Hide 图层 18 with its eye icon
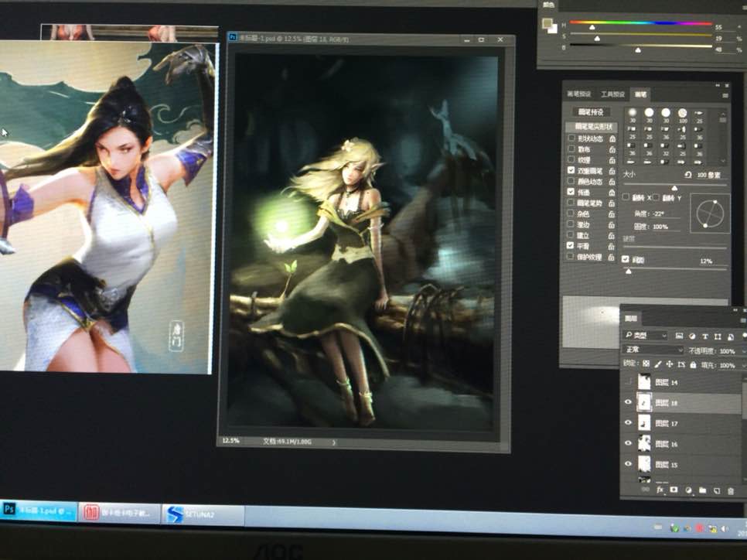The width and height of the screenshot is (747, 560). (628, 401)
